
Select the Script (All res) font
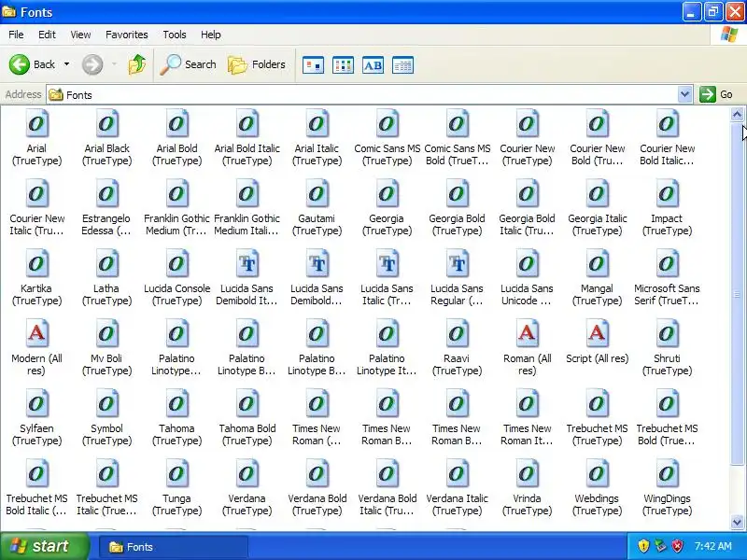tap(597, 334)
